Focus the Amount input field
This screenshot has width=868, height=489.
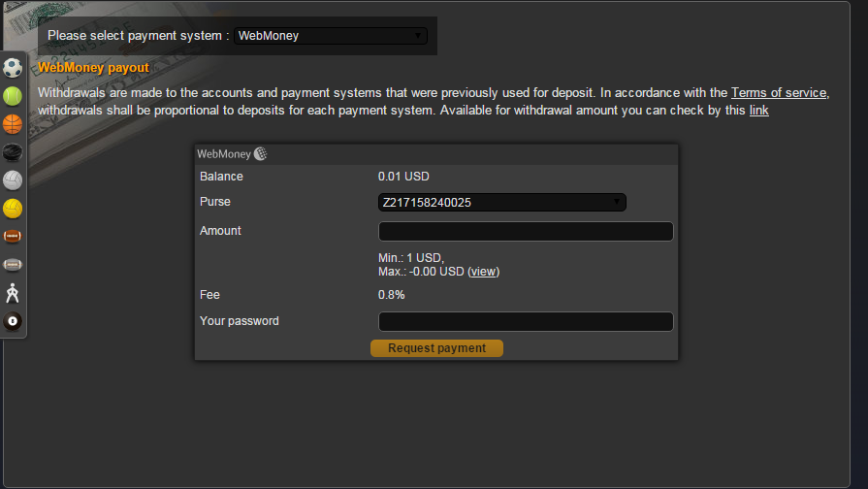(525, 231)
